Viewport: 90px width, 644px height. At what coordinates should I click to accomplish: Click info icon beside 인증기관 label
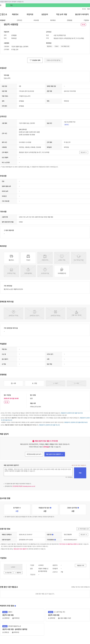coord(53,534)
